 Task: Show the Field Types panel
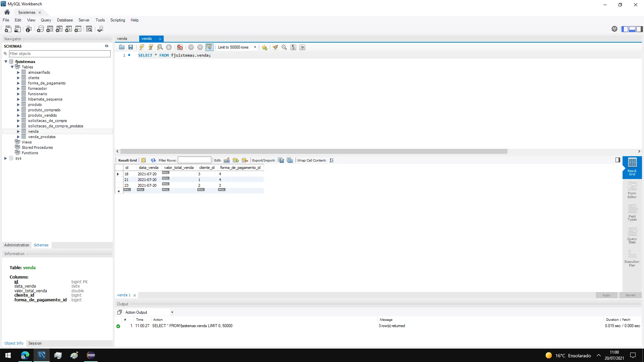(x=632, y=213)
